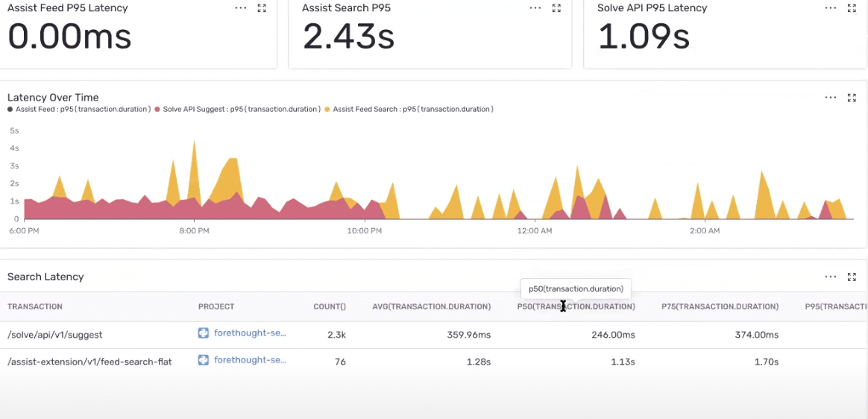Image resolution: width=868 pixels, height=419 pixels.
Task: Click the COUNT() column header
Action: tap(330, 306)
